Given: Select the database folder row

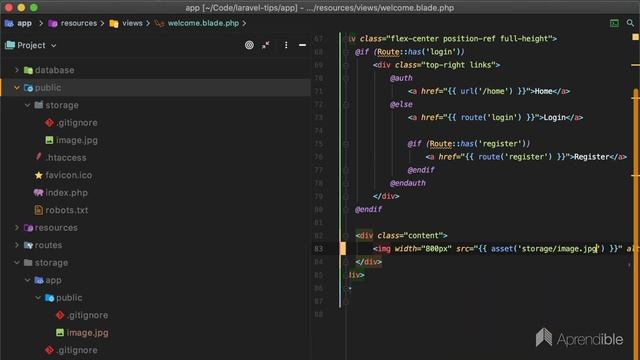Looking at the screenshot, I should 155,70.
